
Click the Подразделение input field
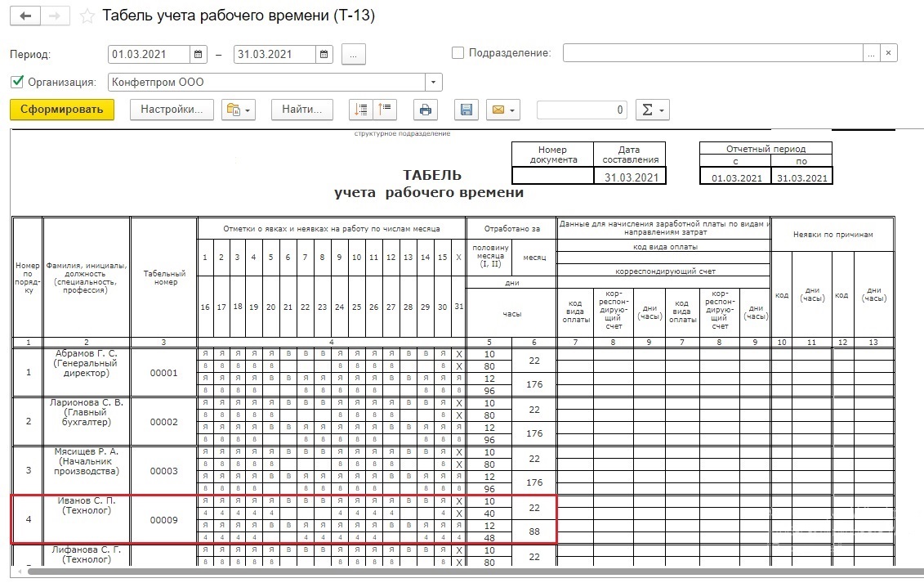[x=713, y=52]
